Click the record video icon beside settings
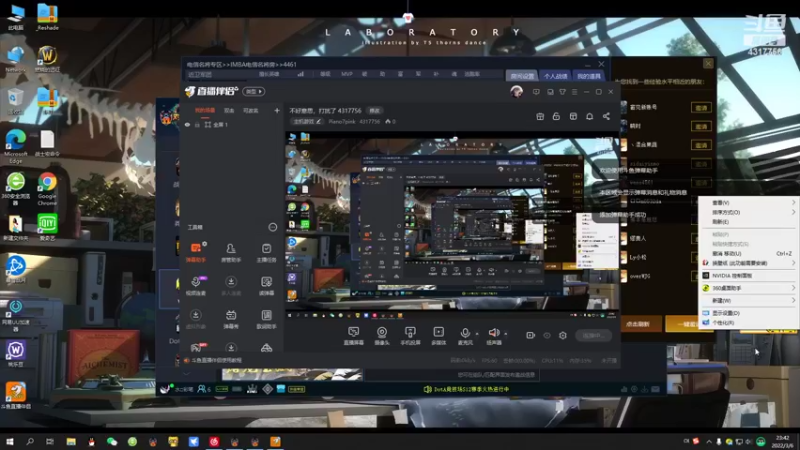Viewport: 800px width, 450px height. (x=530, y=335)
